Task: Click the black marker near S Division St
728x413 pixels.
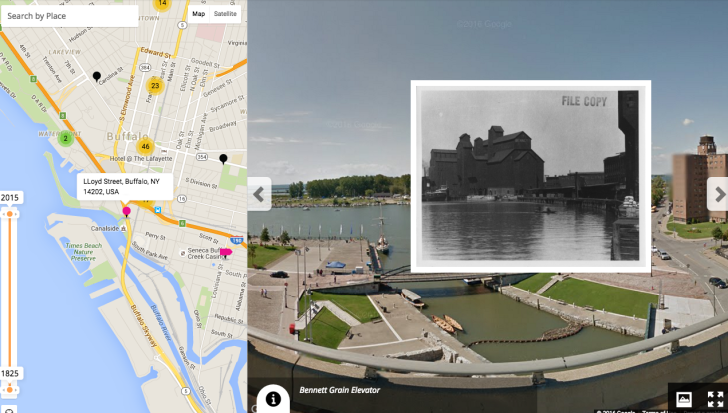Action: pos(223,158)
